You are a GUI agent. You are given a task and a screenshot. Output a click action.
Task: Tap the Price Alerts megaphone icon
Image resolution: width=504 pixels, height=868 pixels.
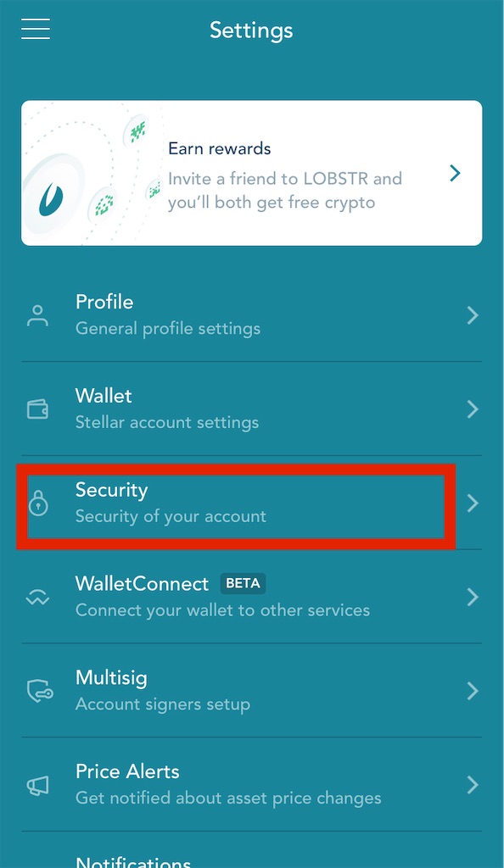pyautogui.click(x=38, y=786)
